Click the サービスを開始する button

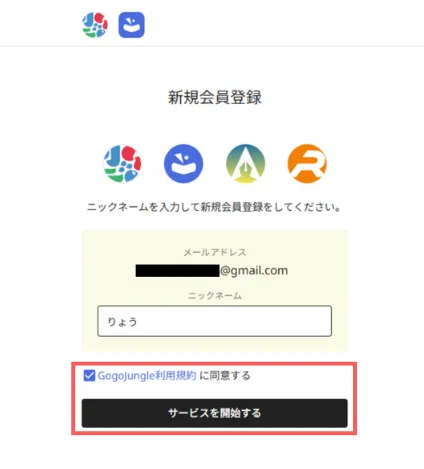click(x=215, y=413)
